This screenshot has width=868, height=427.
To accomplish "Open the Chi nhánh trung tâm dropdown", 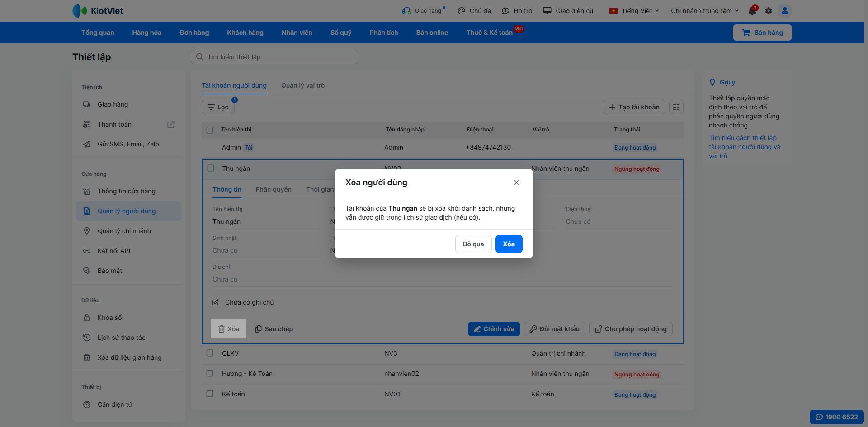I will (705, 11).
